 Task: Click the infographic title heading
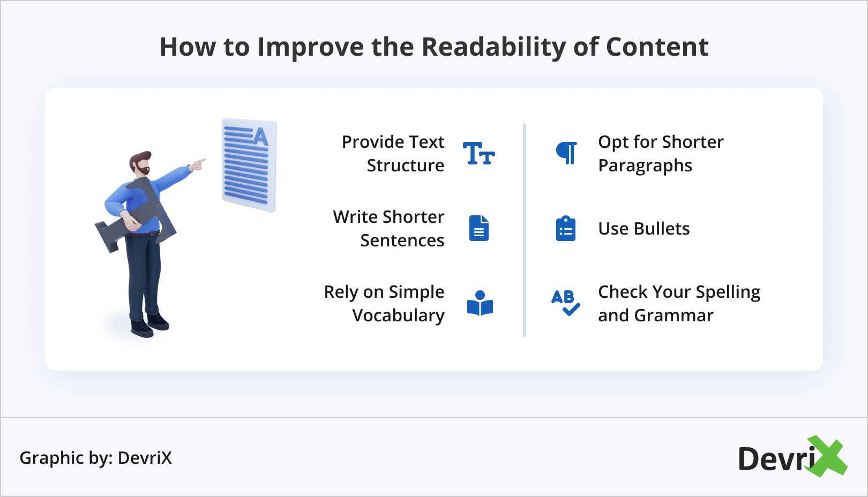(x=434, y=47)
